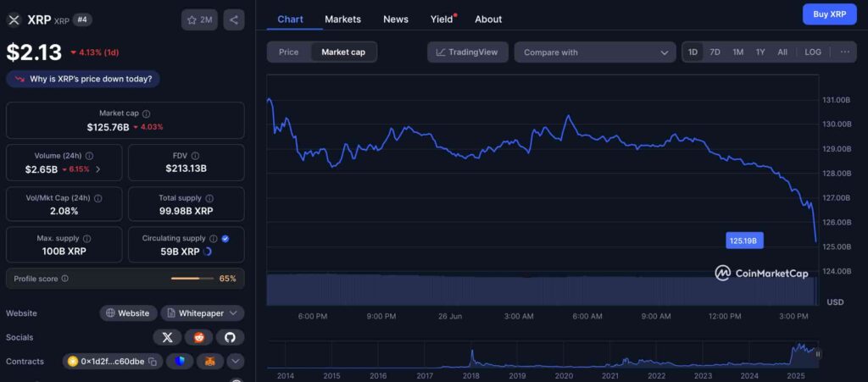Open TradingView chart mode
This screenshot has height=382, width=868.
(x=467, y=52)
